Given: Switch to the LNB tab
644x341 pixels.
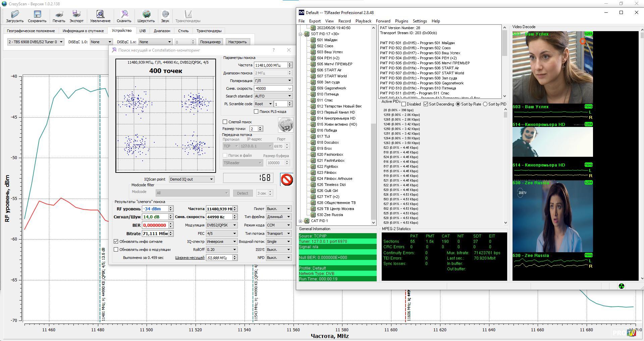Looking at the screenshot, I should point(143,31).
